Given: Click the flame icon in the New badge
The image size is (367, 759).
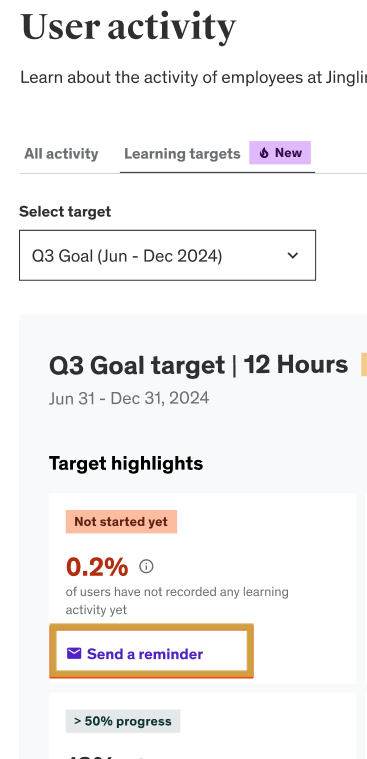Looking at the screenshot, I should 264,153.
